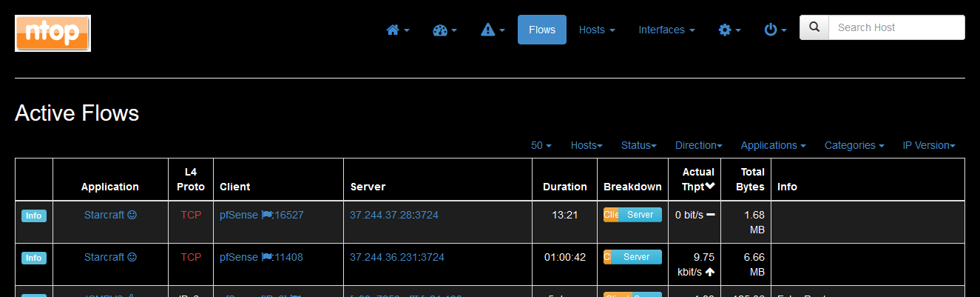Viewport: 980px width, 297px height.
Task: Click the Server column header
Action: (368, 187)
